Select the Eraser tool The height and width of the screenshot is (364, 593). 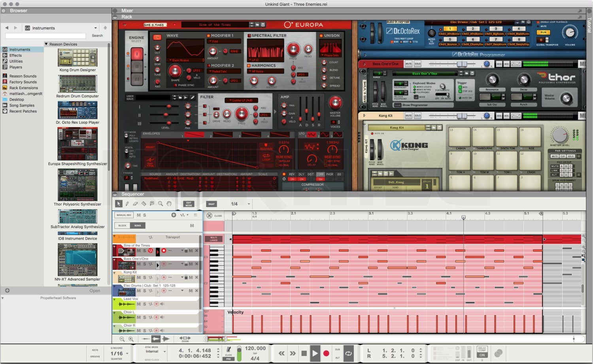click(x=135, y=203)
